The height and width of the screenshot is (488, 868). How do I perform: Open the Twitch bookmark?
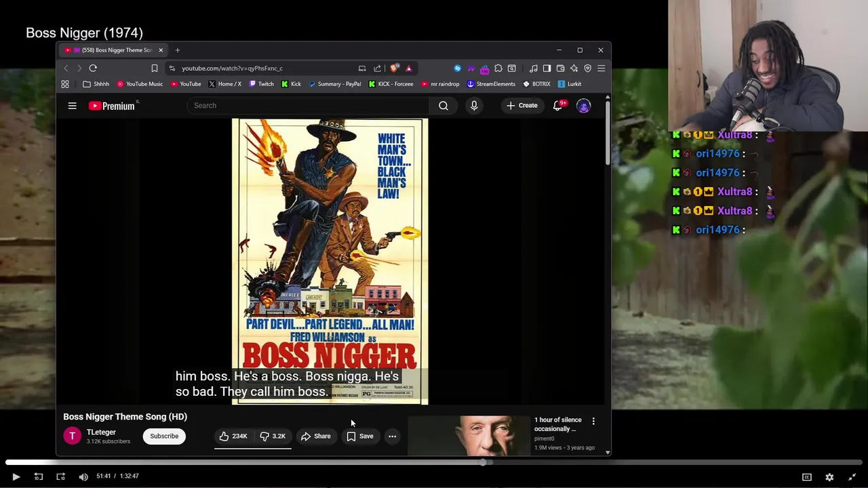pos(262,84)
